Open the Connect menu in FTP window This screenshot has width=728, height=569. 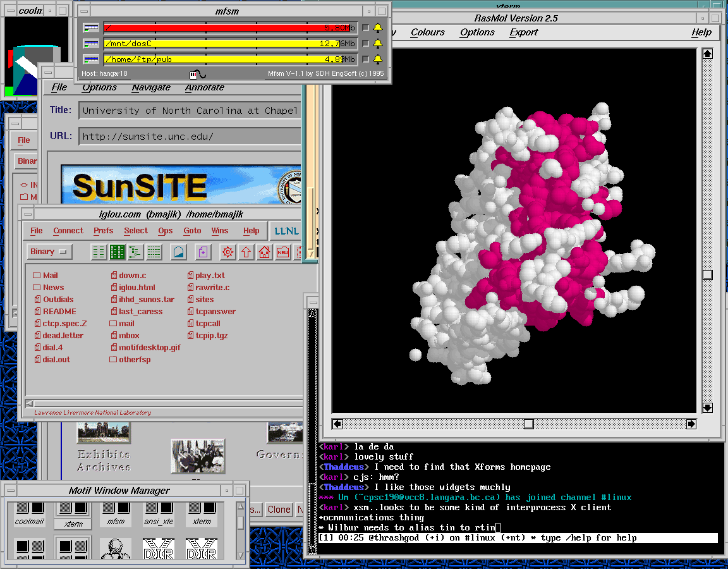pos(68,231)
